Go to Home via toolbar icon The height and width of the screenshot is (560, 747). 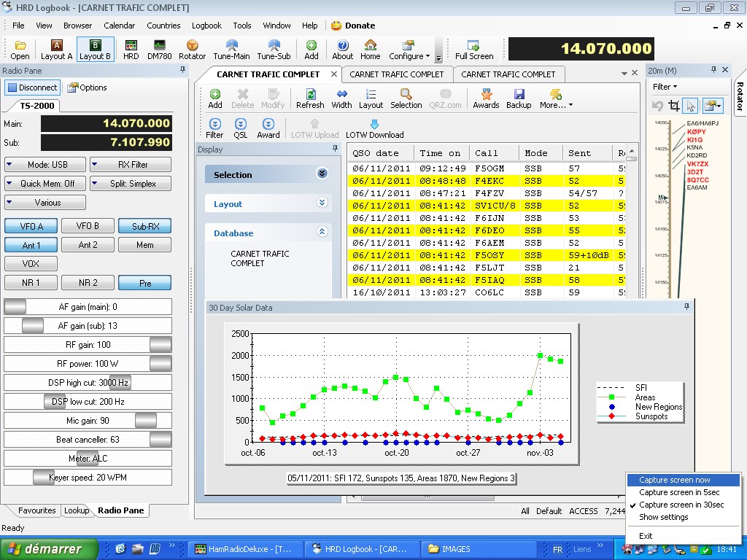click(x=370, y=50)
